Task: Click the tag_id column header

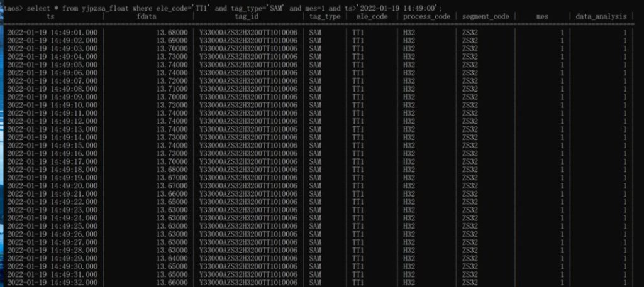Action: coord(247,17)
